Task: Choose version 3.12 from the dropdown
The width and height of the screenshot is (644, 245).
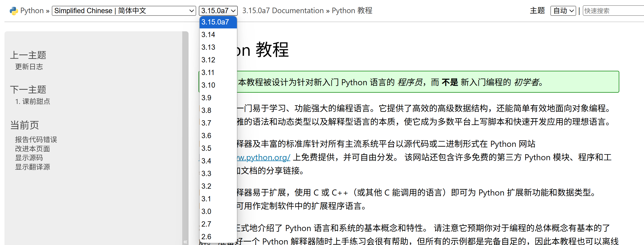Action: [218, 60]
